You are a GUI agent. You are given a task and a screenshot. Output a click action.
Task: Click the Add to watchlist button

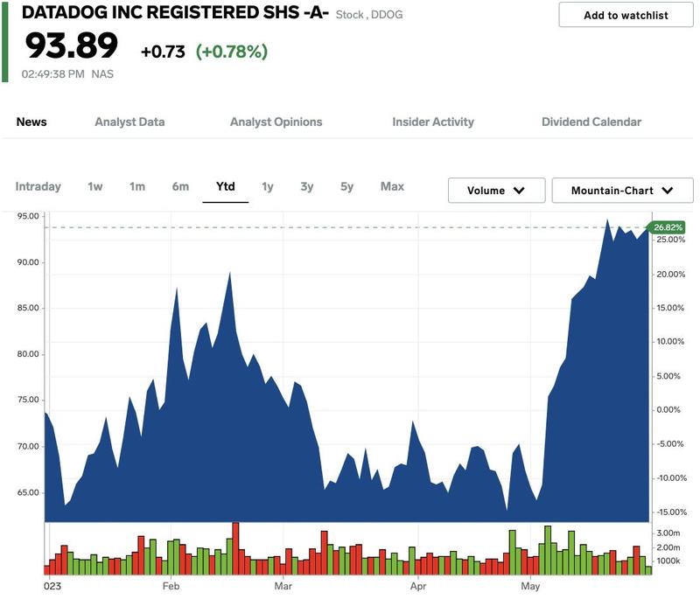(x=626, y=15)
